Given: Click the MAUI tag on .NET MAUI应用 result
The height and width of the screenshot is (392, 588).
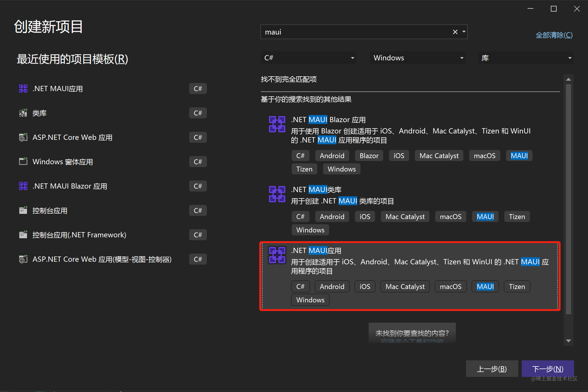Looking at the screenshot, I should coord(485,287).
